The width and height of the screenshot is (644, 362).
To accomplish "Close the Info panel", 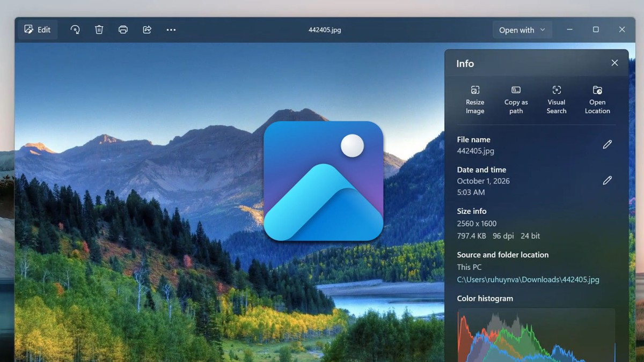I will click(614, 63).
